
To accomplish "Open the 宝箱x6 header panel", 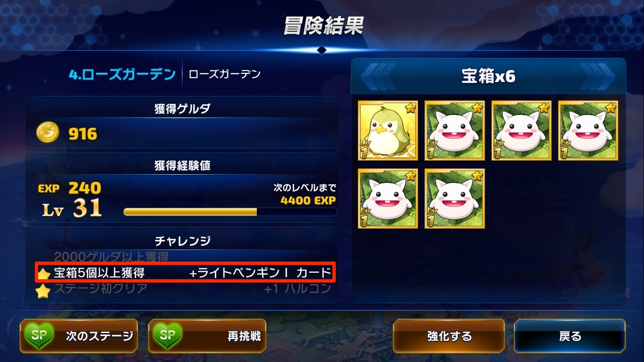I will (x=488, y=76).
